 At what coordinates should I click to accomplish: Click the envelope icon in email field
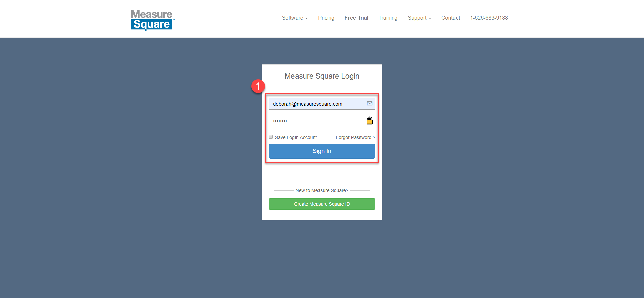(369, 104)
